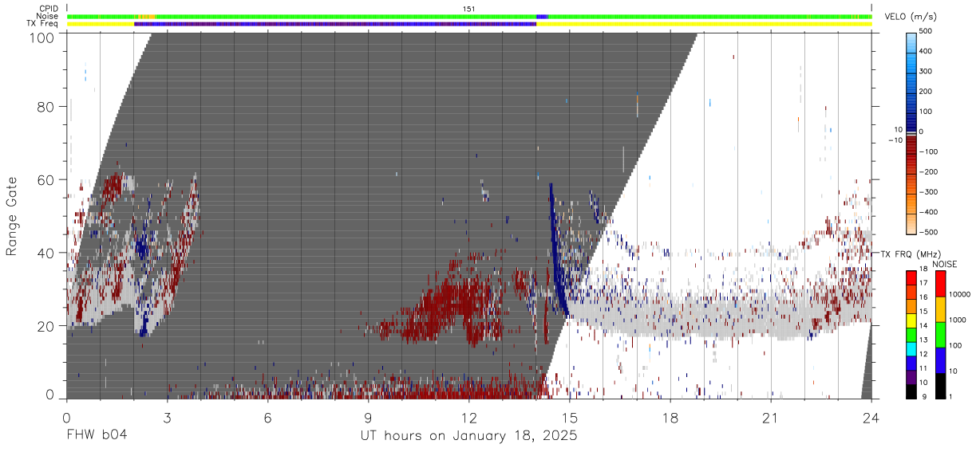
Task: Click UT hour tick label 15
Action: pos(570,418)
